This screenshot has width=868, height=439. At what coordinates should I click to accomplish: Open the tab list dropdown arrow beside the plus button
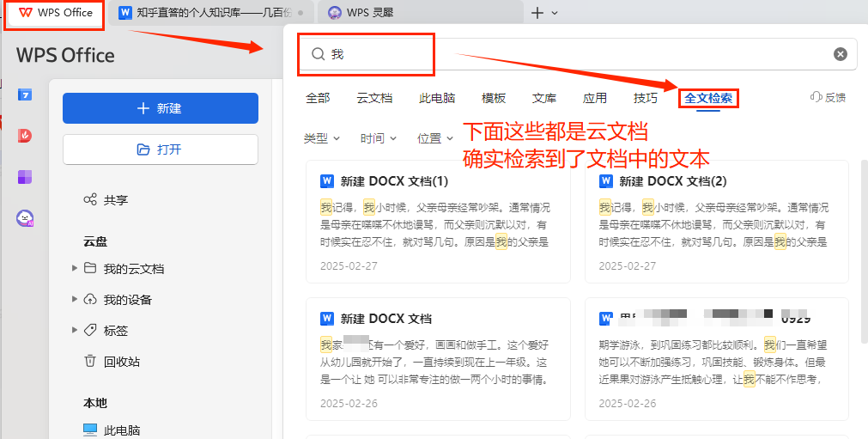(555, 13)
